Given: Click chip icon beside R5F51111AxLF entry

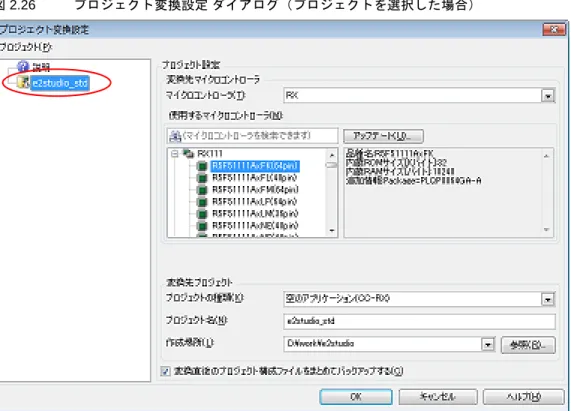Looking at the screenshot, I should click(201, 202).
